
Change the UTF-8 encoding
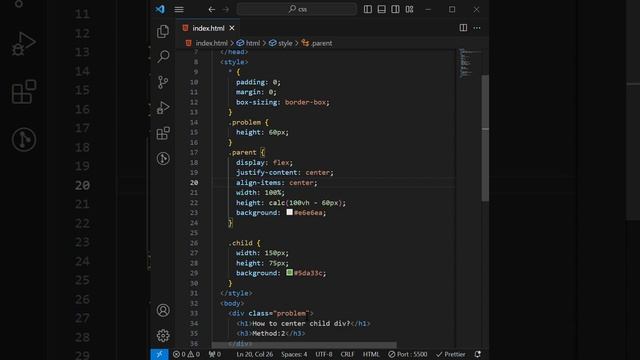click(x=324, y=354)
